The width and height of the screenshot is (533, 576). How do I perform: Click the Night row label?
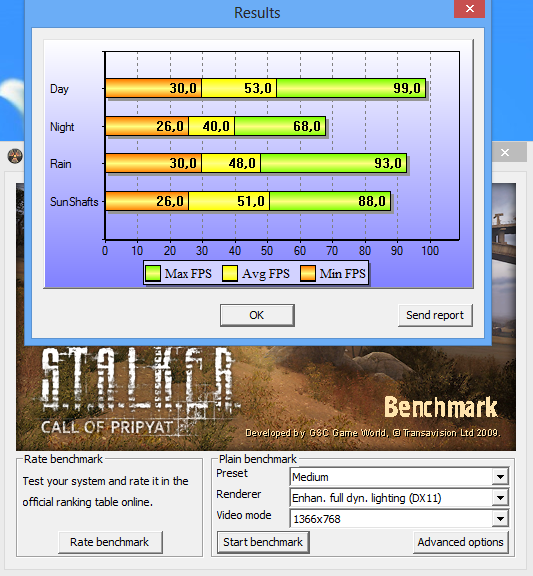click(x=62, y=127)
